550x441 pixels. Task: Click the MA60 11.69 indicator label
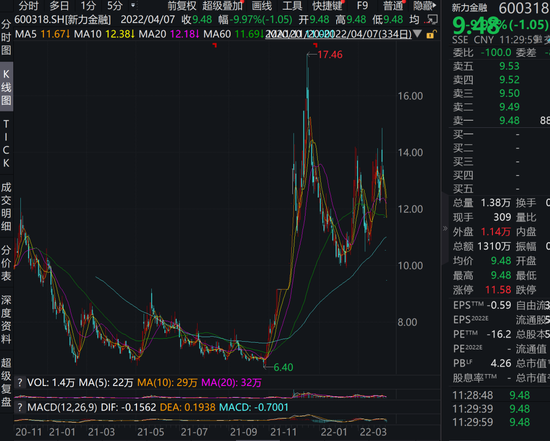234,34
